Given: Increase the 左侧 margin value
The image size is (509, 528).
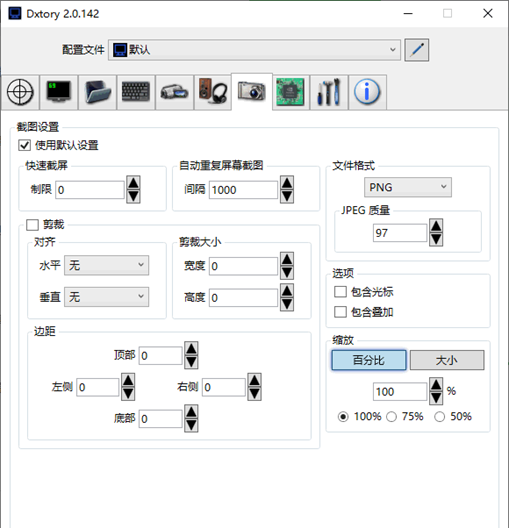Looking at the screenshot, I should coord(128,380).
